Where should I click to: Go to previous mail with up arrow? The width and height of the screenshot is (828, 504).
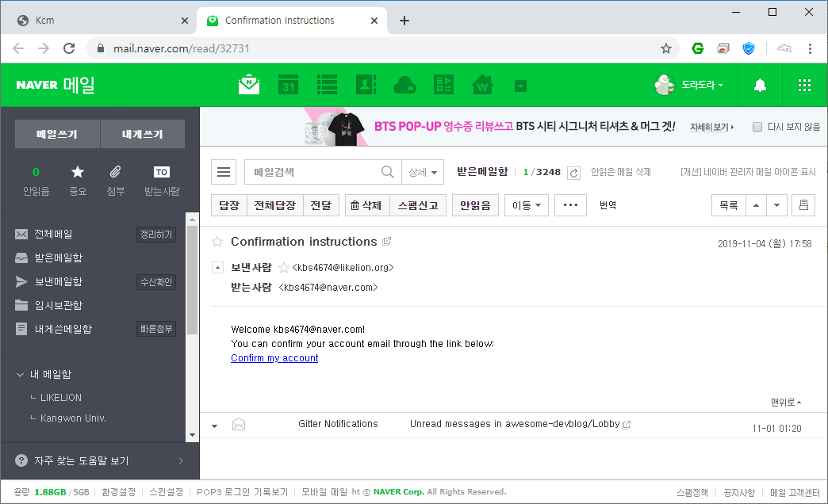coord(756,205)
